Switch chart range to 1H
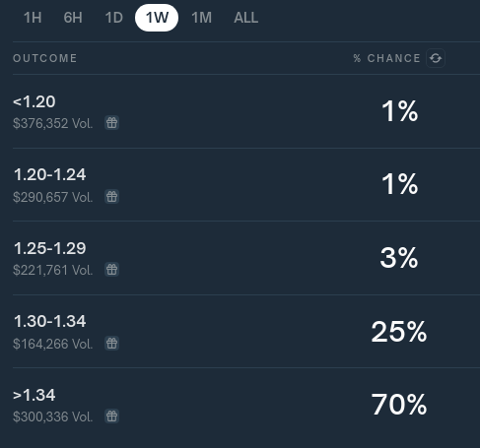Viewport: 480px width, 448px height. (33, 18)
